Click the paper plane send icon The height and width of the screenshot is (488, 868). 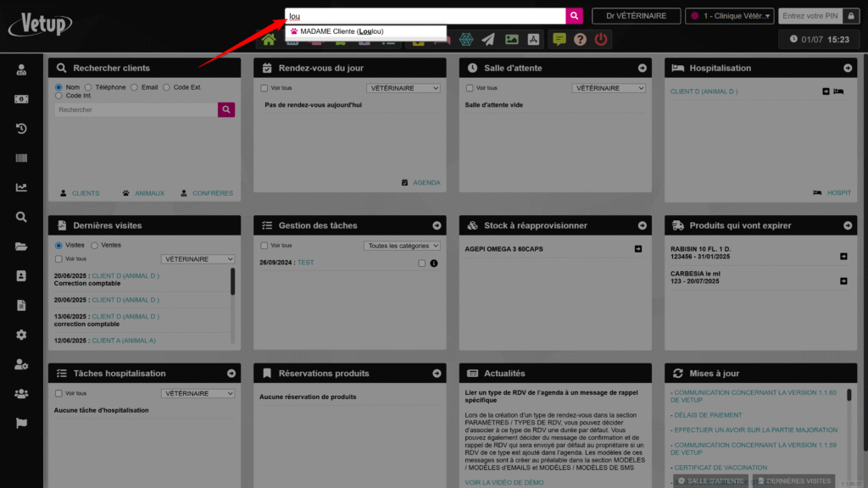488,39
